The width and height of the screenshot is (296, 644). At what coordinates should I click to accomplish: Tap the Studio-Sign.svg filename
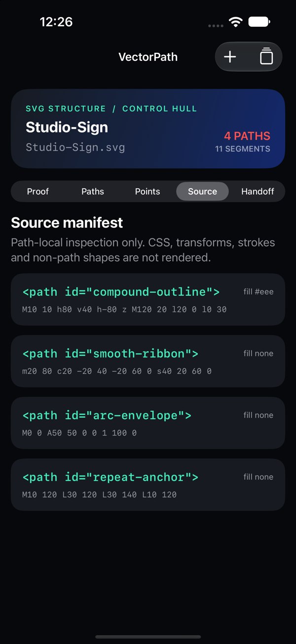[x=75, y=147]
